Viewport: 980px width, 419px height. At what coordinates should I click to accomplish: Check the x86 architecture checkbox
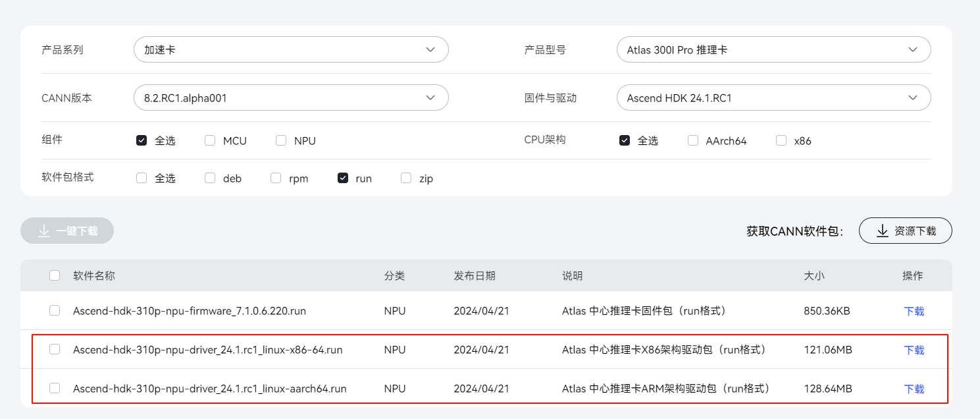pos(781,140)
